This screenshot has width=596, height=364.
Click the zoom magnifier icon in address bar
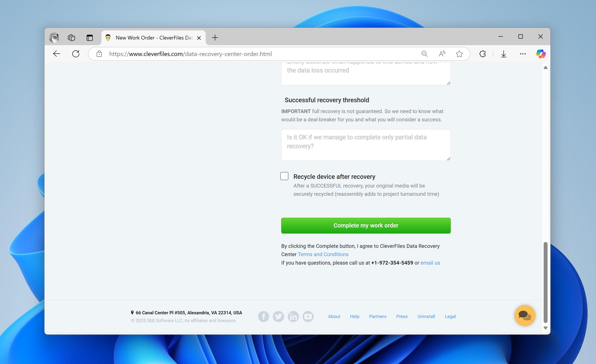pos(424,54)
